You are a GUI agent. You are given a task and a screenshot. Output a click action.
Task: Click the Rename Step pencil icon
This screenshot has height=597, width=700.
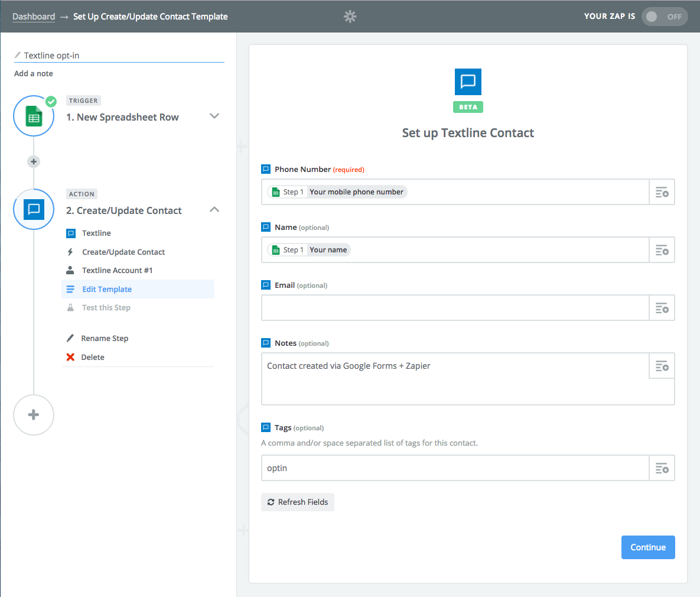coord(70,338)
